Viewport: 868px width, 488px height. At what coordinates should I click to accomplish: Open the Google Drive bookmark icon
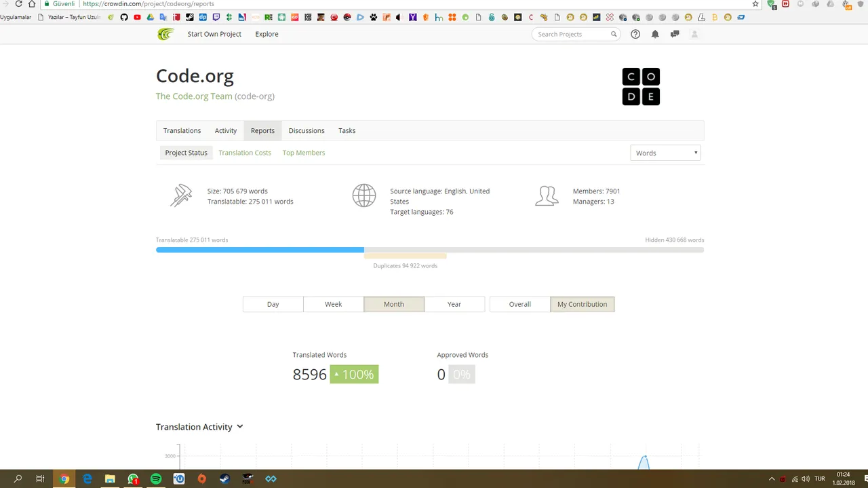click(150, 17)
